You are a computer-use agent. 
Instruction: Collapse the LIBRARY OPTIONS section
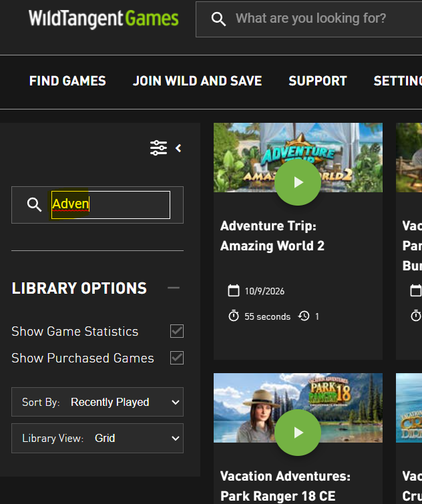(174, 288)
